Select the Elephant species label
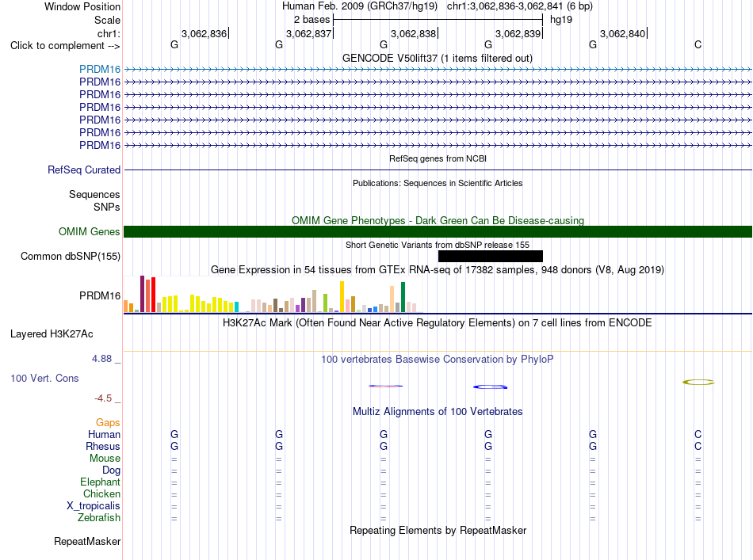Screen dimensions: 753x560 pyautogui.click(x=100, y=482)
